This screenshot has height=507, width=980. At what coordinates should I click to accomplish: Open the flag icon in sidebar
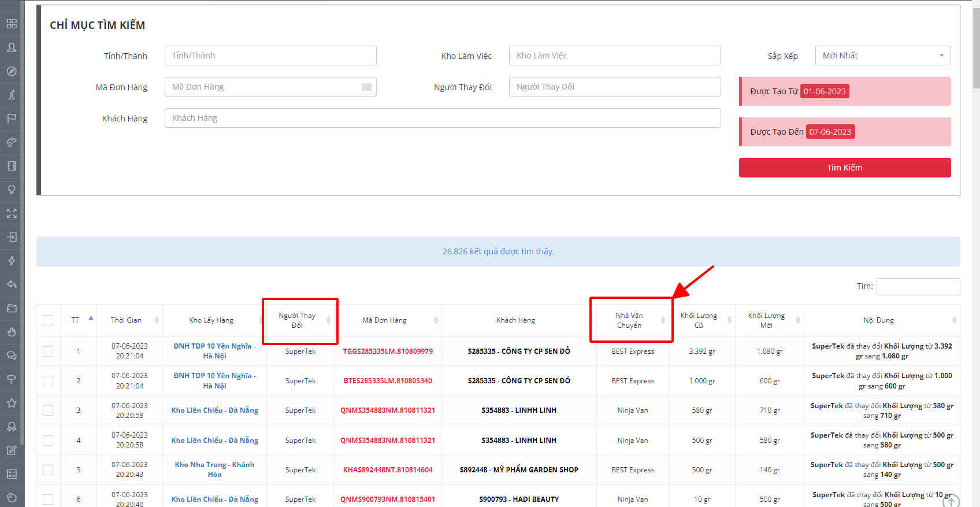click(x=12, y=119)
